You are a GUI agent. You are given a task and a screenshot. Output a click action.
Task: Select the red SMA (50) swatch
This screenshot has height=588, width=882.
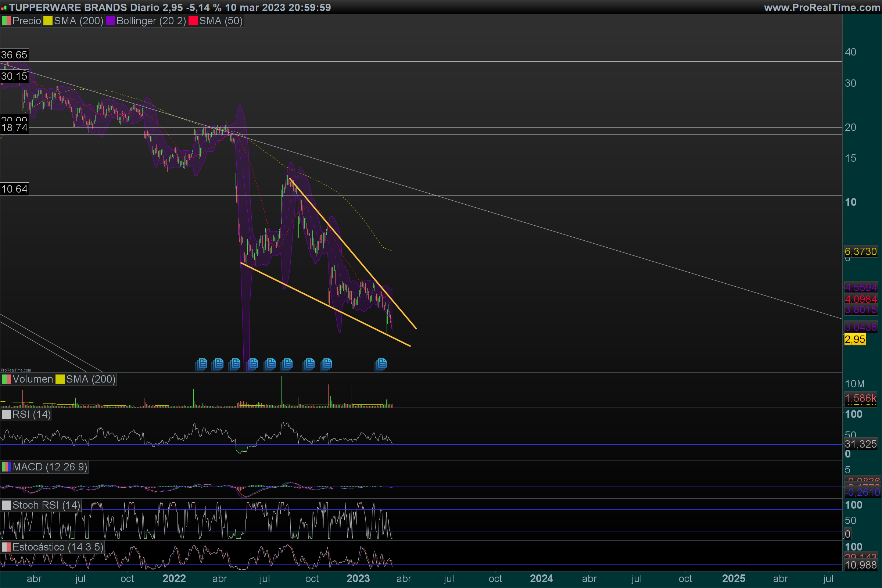[x=193, y=21]
